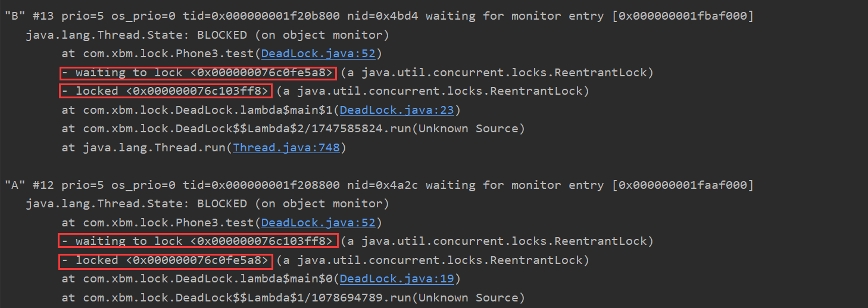Open DeadLock.java:52 link in thread A stack
The image size is (868, 308).
click(319, 223)
